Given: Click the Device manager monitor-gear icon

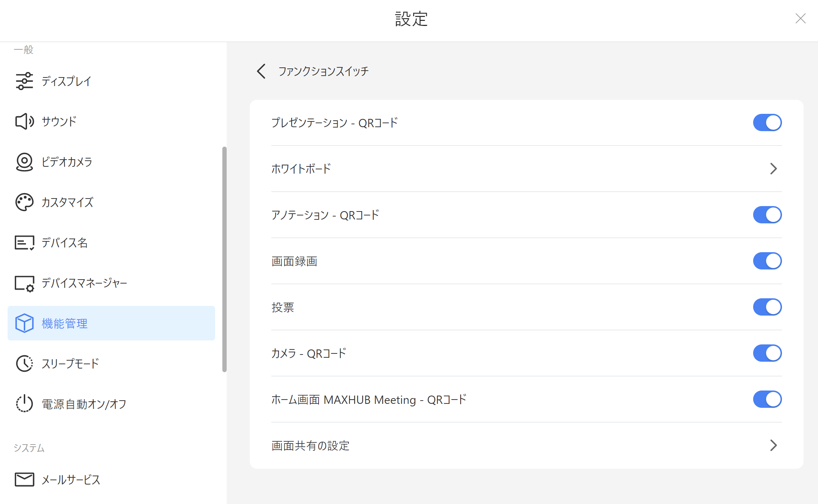Looking at the screenshot, I should 24,284.
